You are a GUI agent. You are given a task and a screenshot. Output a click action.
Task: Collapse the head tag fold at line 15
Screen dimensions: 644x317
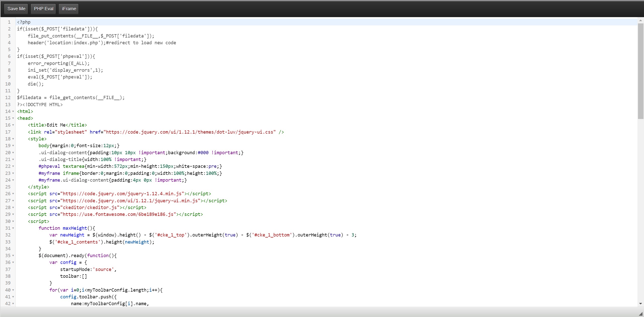click(13, 118)
